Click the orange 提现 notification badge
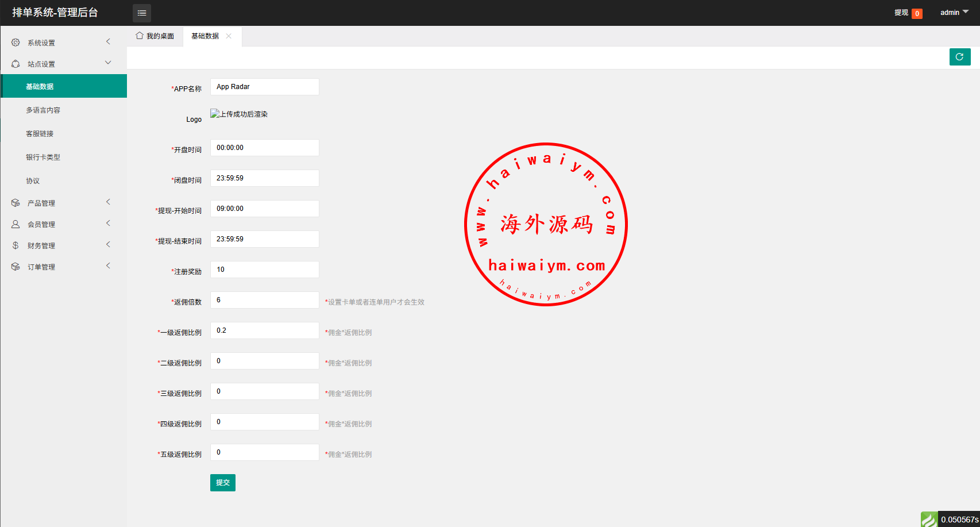 (917, 13)
